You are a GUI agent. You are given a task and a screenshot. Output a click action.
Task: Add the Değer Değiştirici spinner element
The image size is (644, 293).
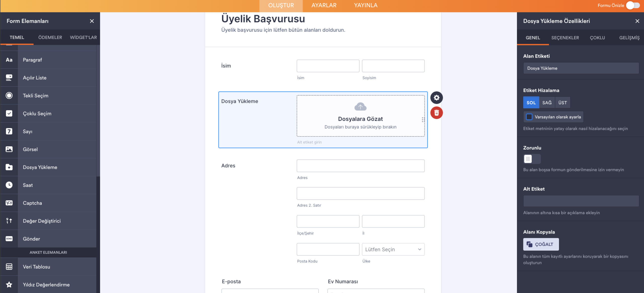point(48,221)
